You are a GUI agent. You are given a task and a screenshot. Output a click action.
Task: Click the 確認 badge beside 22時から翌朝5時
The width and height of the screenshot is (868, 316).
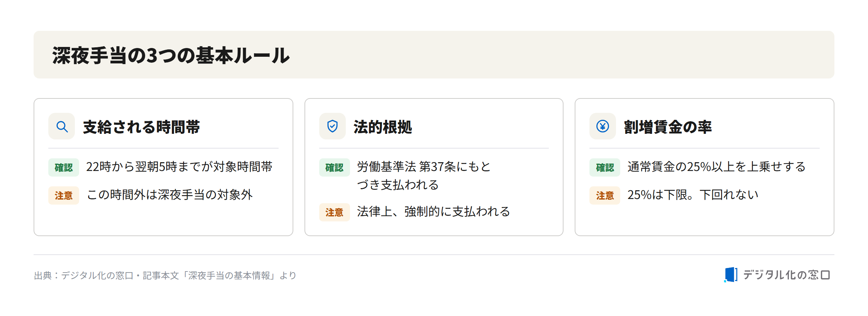click(x=64, y=167)
